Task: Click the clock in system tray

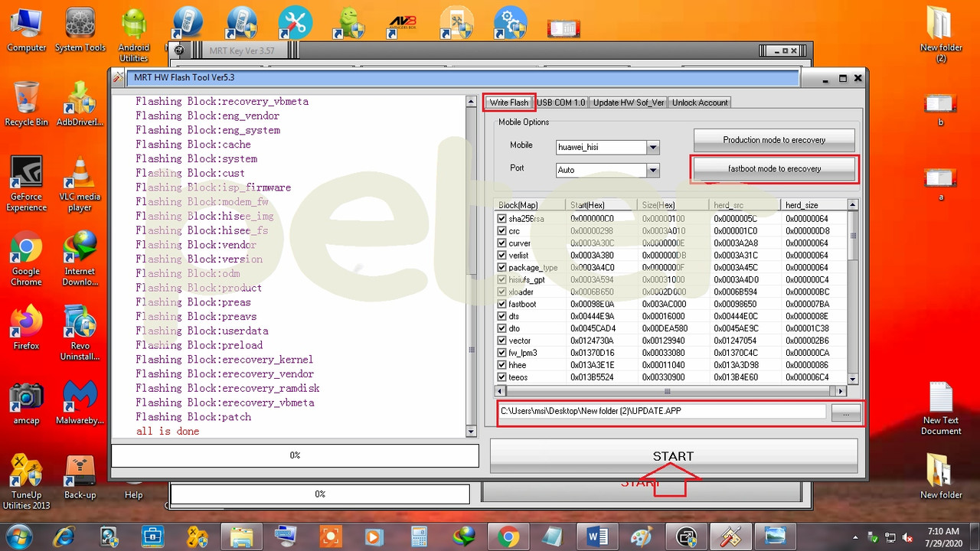Action: click(942, 536)
